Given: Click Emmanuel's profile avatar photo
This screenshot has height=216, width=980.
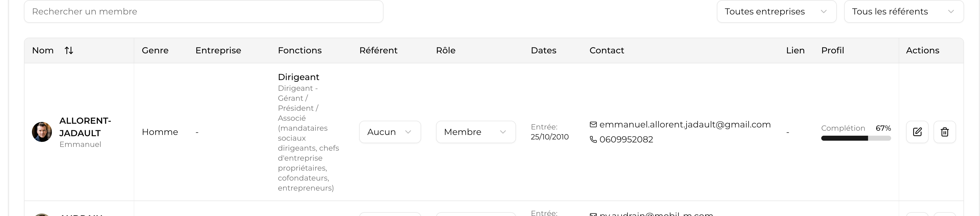Looking at the screenshot, I should coord(42,132).
